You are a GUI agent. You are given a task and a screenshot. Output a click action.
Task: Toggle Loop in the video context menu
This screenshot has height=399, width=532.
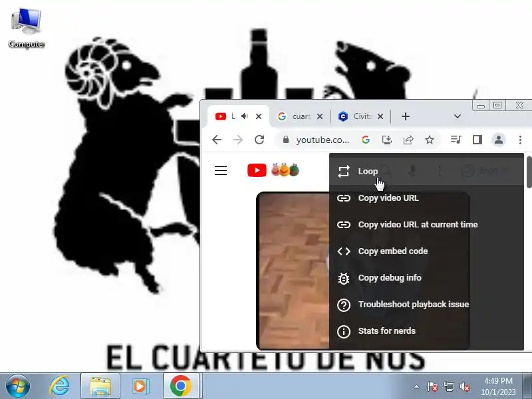click(x=426, y=172)
